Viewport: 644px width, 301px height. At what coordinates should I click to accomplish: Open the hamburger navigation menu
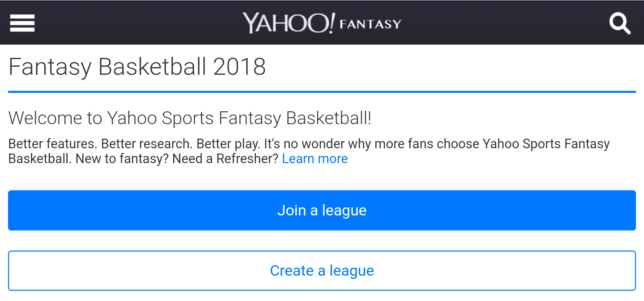(x=22, y=23)
